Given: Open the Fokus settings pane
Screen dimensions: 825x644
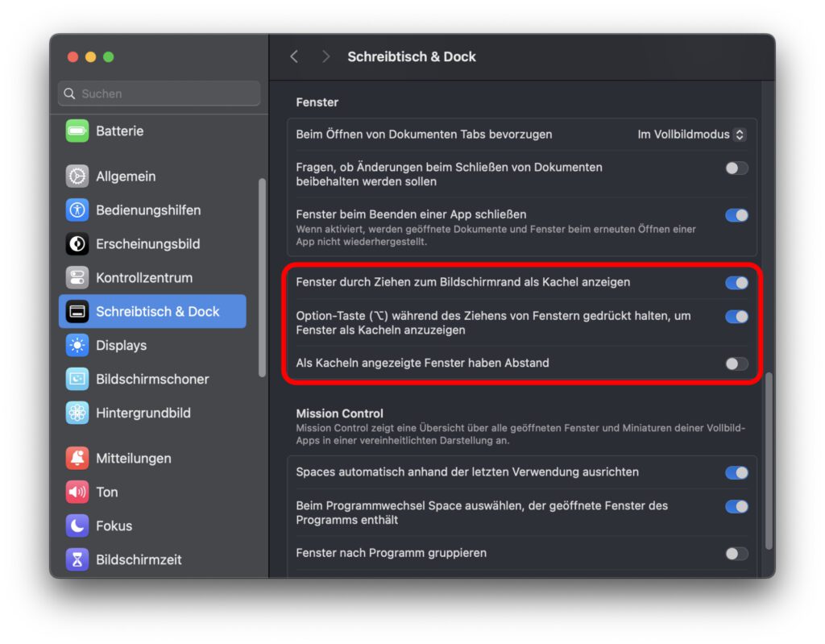Looking at the screenshot, I should click(x=77, y=526).
